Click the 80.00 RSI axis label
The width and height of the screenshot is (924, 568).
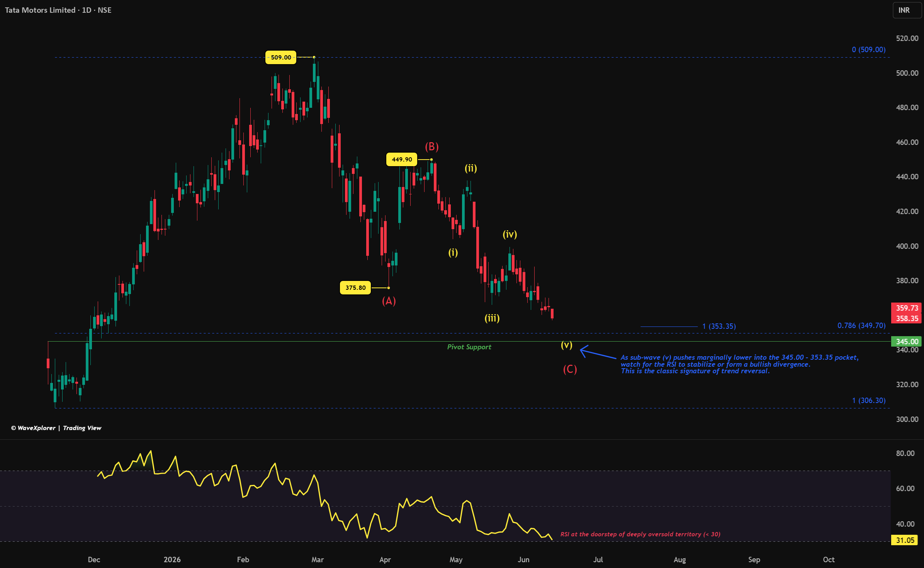pyautogui.click(x=905, y=453)
